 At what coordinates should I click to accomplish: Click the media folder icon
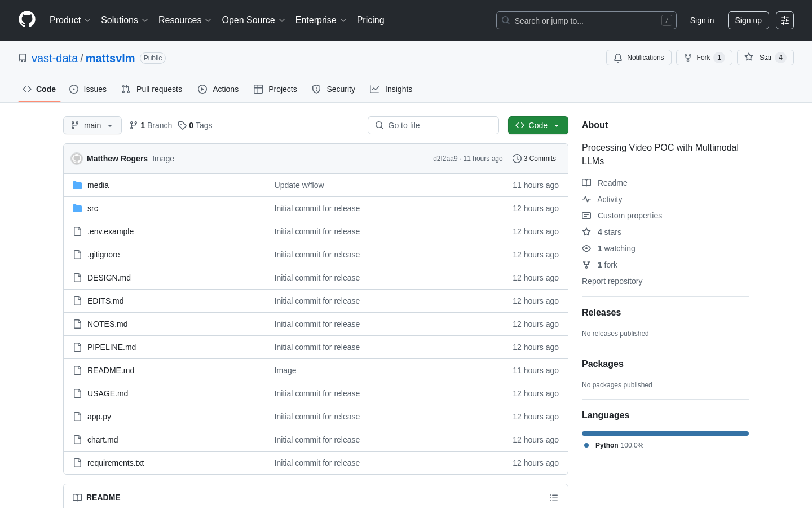[77, 185]
